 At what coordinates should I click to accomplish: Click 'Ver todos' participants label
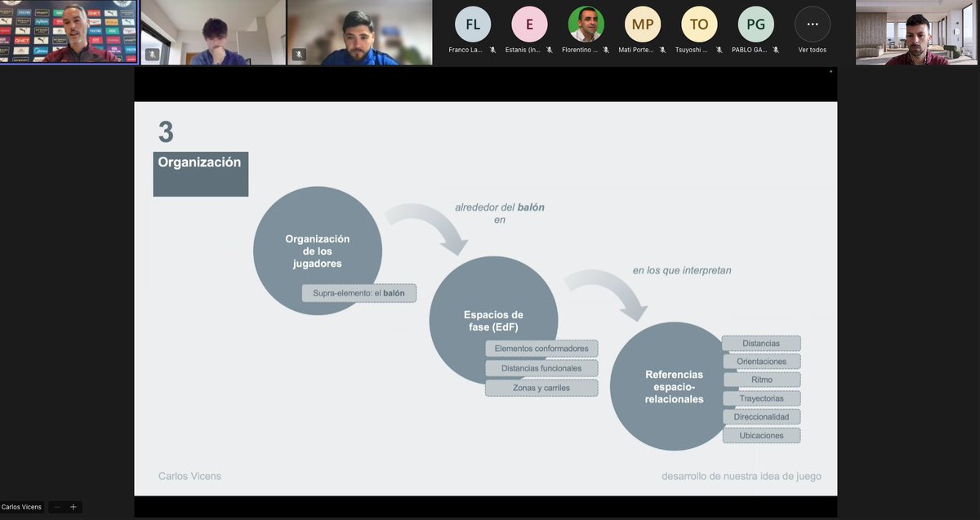coord(812,50)
